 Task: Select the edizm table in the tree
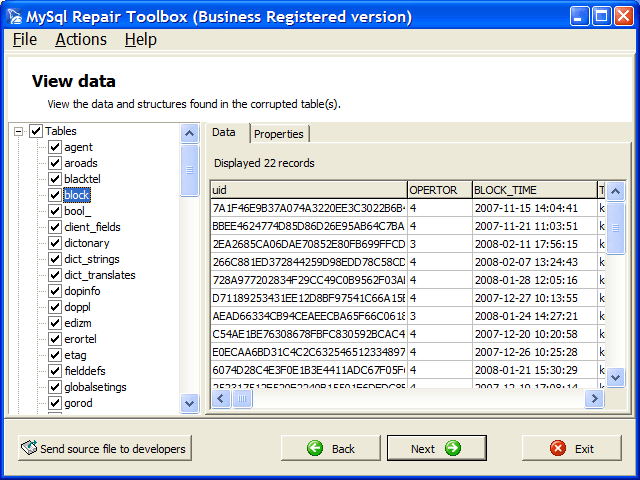[78, 323]
